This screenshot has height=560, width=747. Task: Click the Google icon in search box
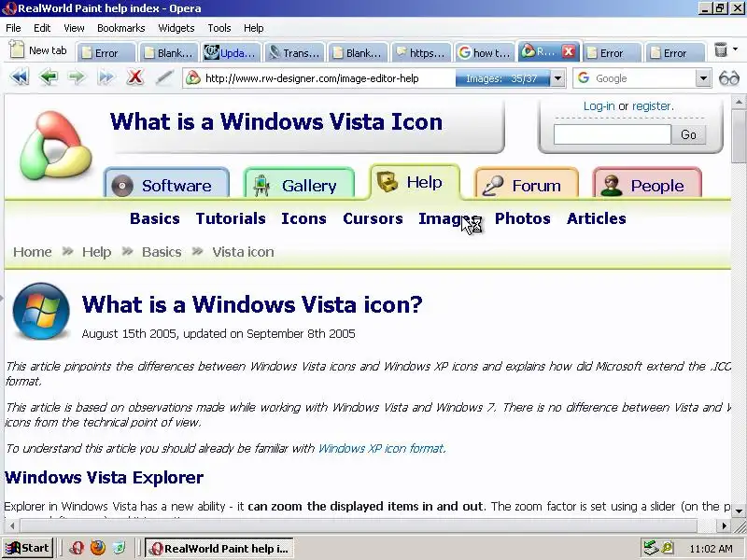(x=584, y=77)
